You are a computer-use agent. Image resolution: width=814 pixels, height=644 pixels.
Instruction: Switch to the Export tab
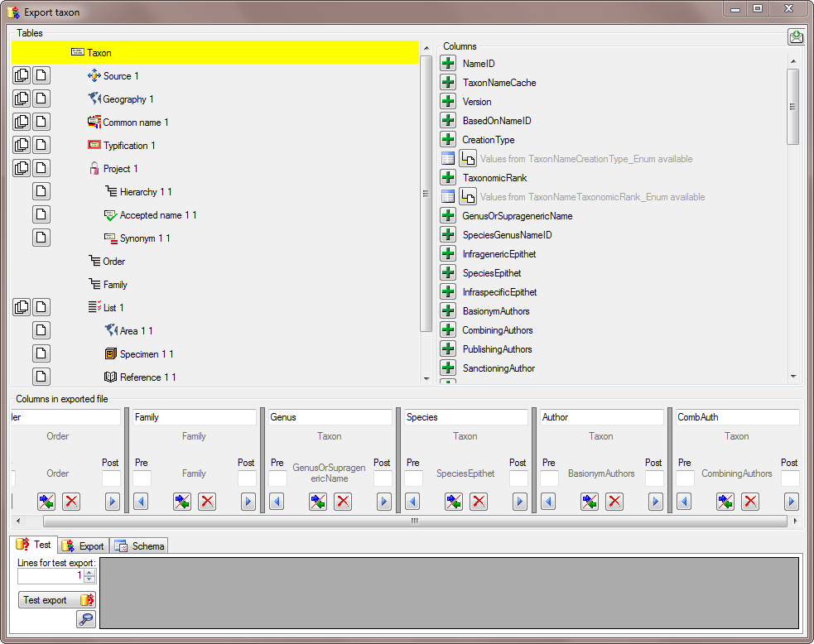84,545
